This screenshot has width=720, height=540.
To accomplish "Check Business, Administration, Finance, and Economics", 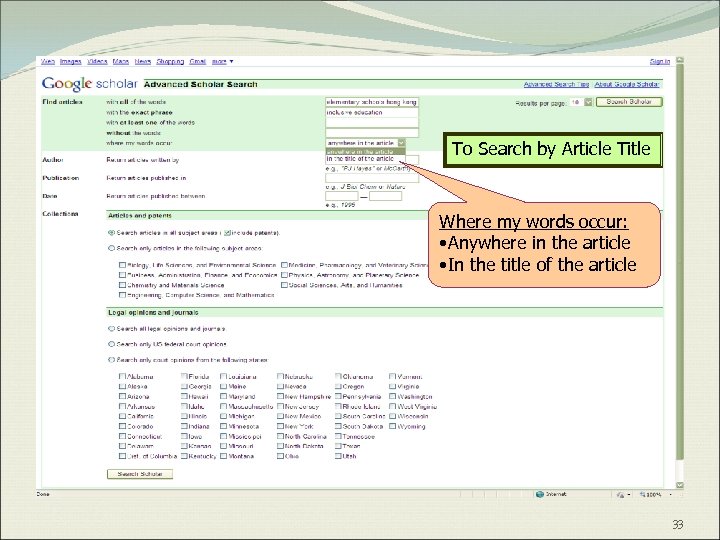I will [122, 275].
